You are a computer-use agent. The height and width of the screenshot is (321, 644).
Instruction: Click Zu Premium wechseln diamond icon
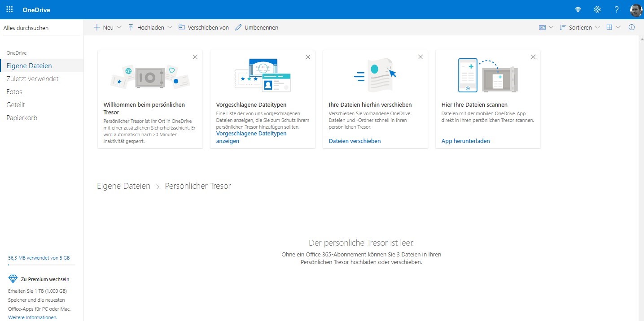13,279
